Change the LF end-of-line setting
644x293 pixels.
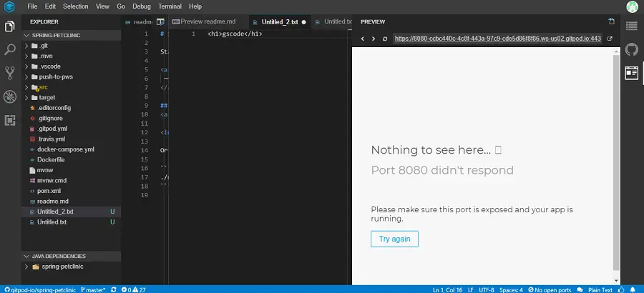[471, 289]
